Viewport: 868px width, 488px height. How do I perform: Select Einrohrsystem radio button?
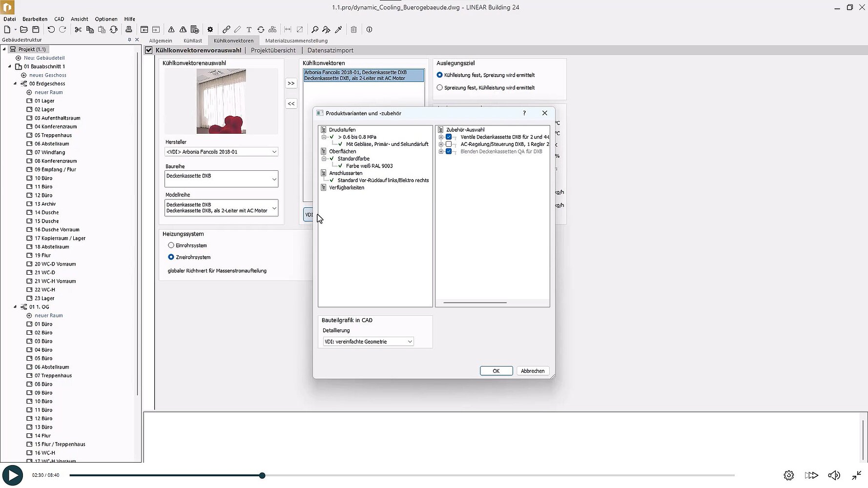pos(171,245)
